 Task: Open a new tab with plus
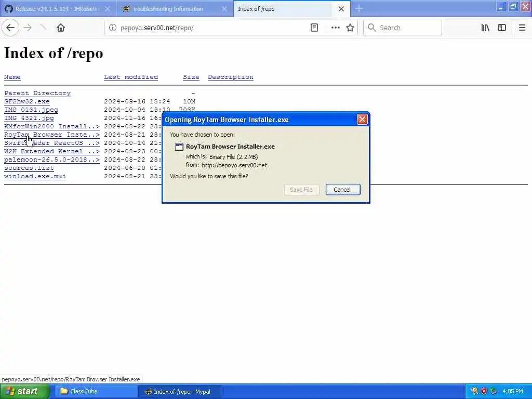point(359,8)
